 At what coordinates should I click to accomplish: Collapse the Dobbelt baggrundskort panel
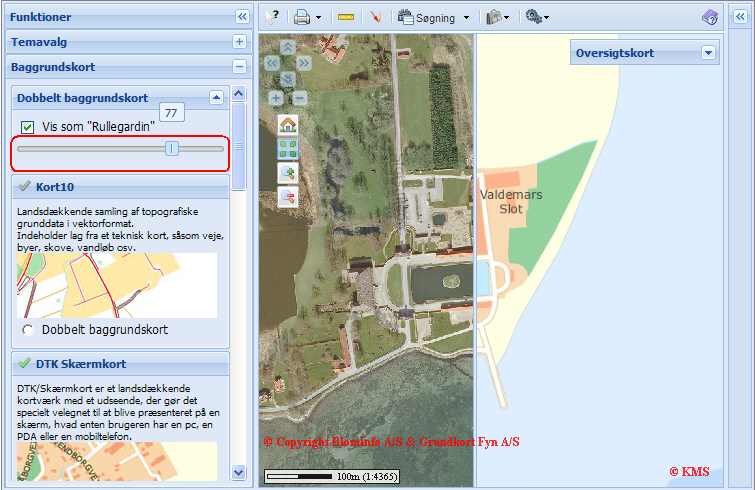click(x=217, y=98)
